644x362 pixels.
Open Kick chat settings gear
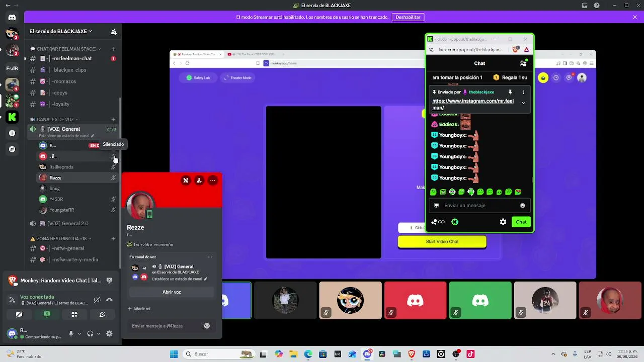[503, 222]
